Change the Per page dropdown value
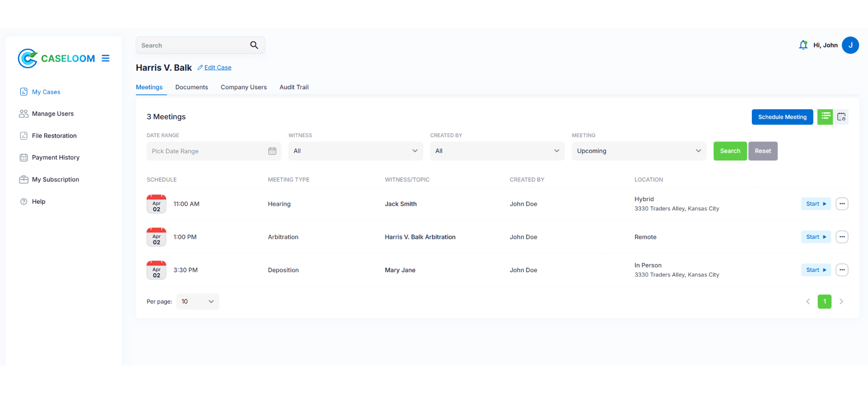The width and height of the screenshot is (868, 393). click(198, 302)
